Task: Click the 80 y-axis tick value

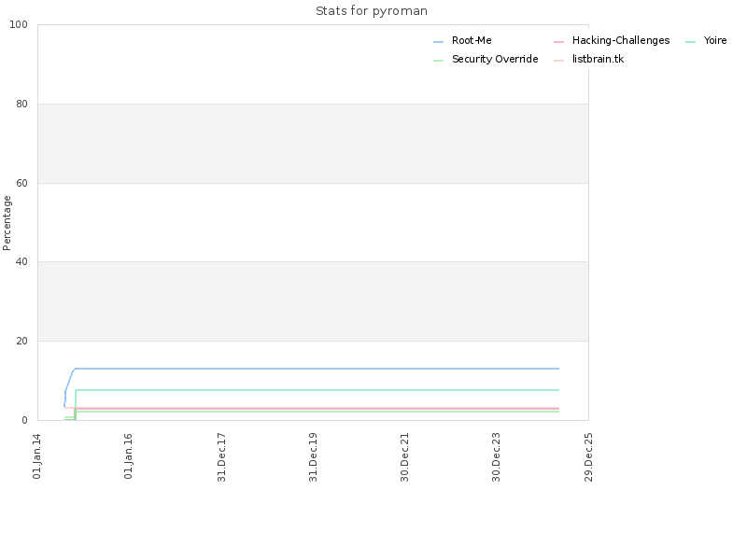Action: [21, 104]
